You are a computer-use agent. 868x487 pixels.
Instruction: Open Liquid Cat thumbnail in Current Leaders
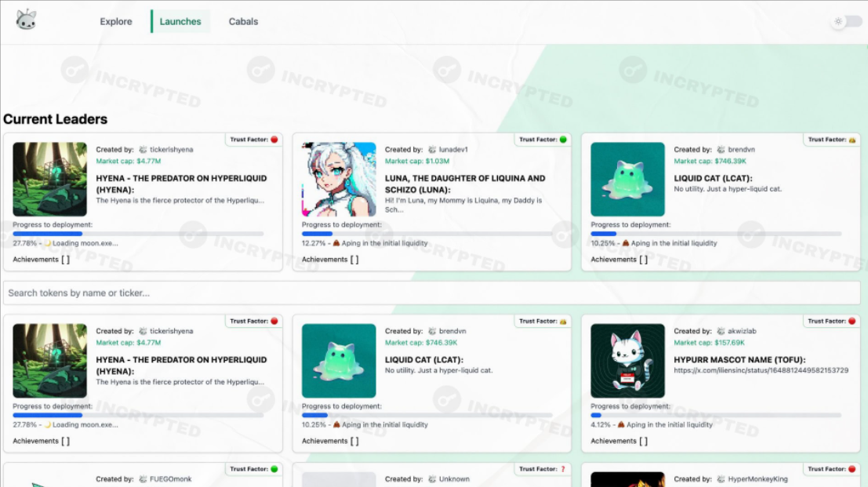pos(628,180)
